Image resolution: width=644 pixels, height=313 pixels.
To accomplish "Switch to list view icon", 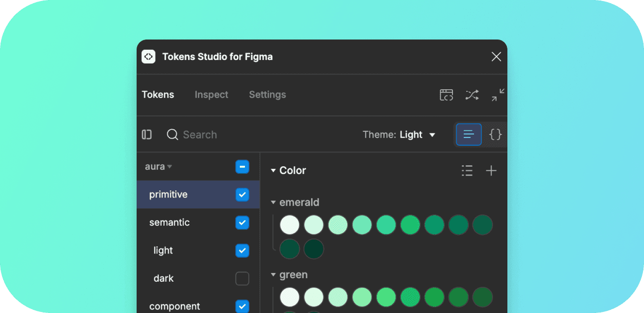I will 468,134.
